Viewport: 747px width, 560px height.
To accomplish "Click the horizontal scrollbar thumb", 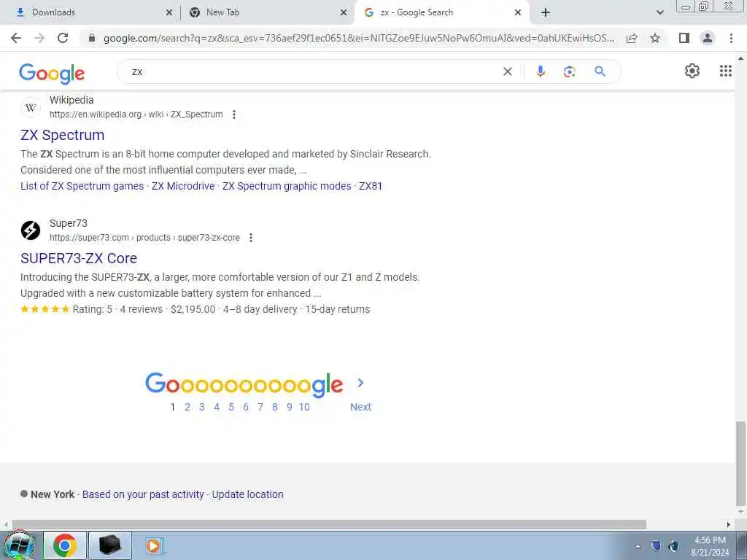I will pos(329,524).
